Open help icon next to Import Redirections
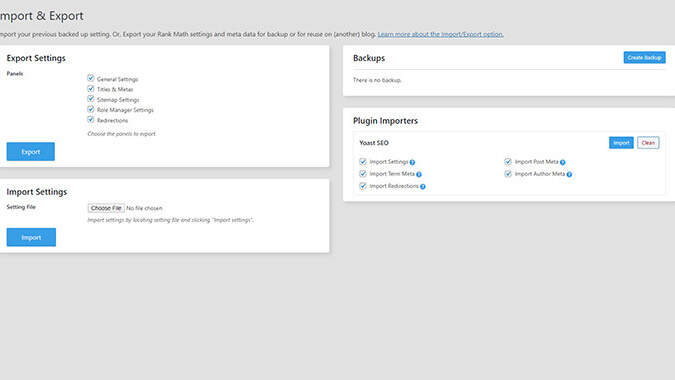 point(423,186)
